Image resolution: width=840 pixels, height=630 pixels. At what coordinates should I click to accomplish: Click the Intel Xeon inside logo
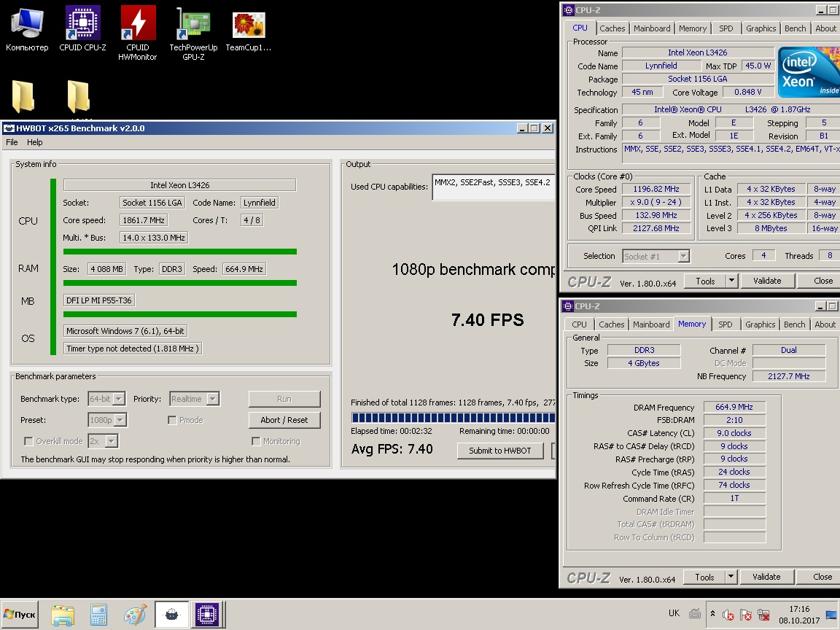point(809,72)
